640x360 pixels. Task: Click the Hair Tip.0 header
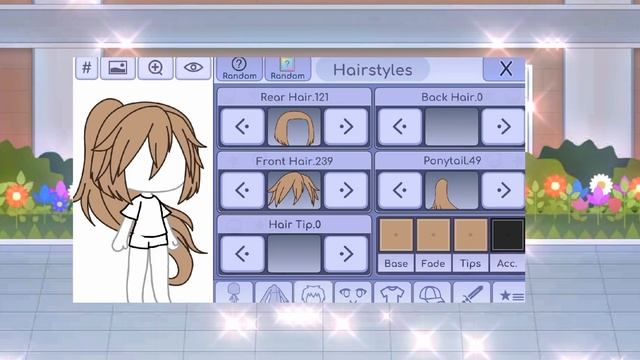(x=294, y=224)
